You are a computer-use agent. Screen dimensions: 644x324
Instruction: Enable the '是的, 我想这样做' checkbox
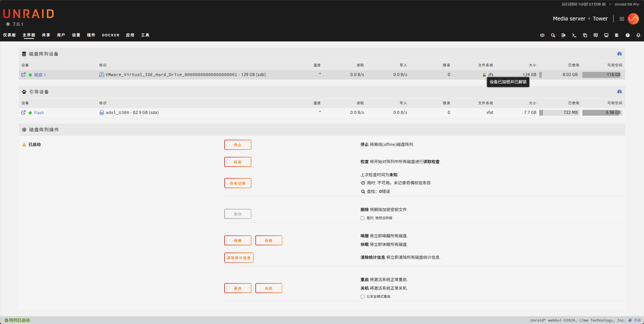point(362,218)
